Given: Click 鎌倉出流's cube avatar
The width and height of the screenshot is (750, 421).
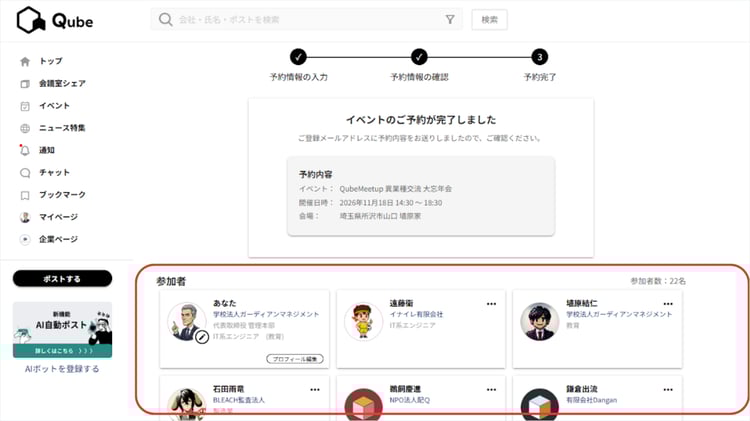Looking at the screenshot, I should (540, 405).
